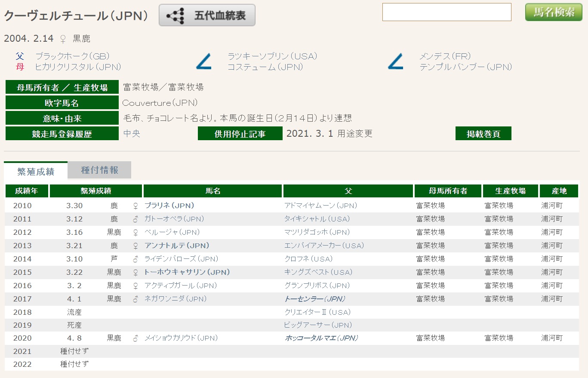Click the 馬名 column header
The image size is (588, 378).
[212, 191]
